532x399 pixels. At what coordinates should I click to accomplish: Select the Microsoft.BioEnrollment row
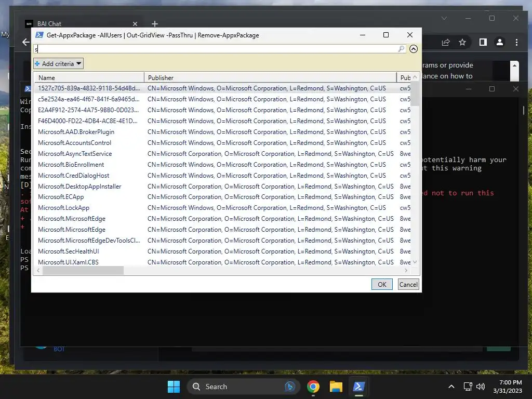point(222,165)
